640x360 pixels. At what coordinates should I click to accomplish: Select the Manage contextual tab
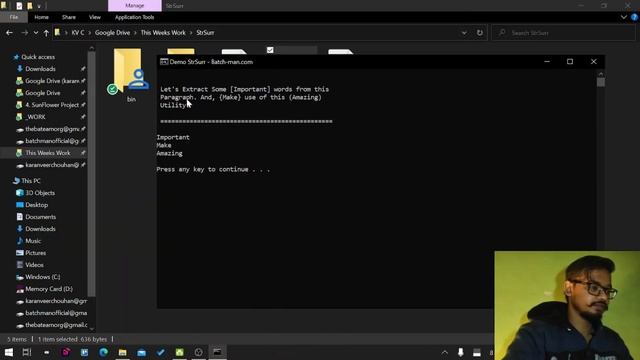click(x=135, y=6)
